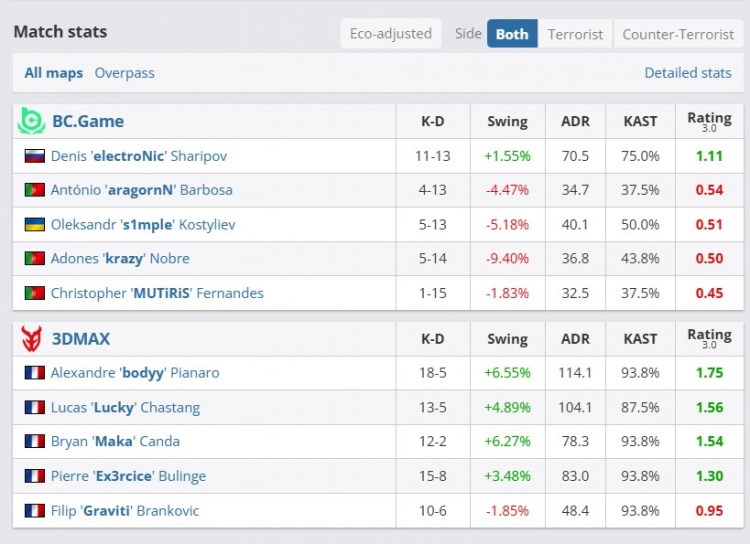Toggle the Eco-adjusted stats button

click(x=391, y=34)
